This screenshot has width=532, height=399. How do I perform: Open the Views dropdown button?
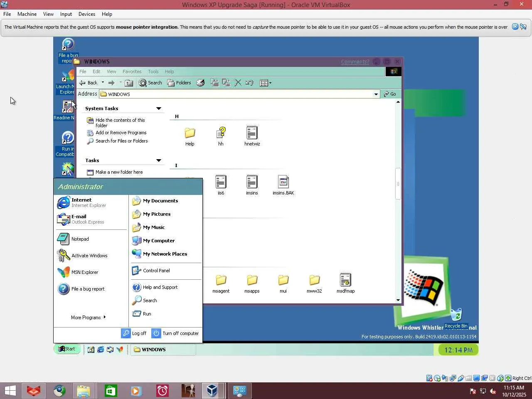266,83
